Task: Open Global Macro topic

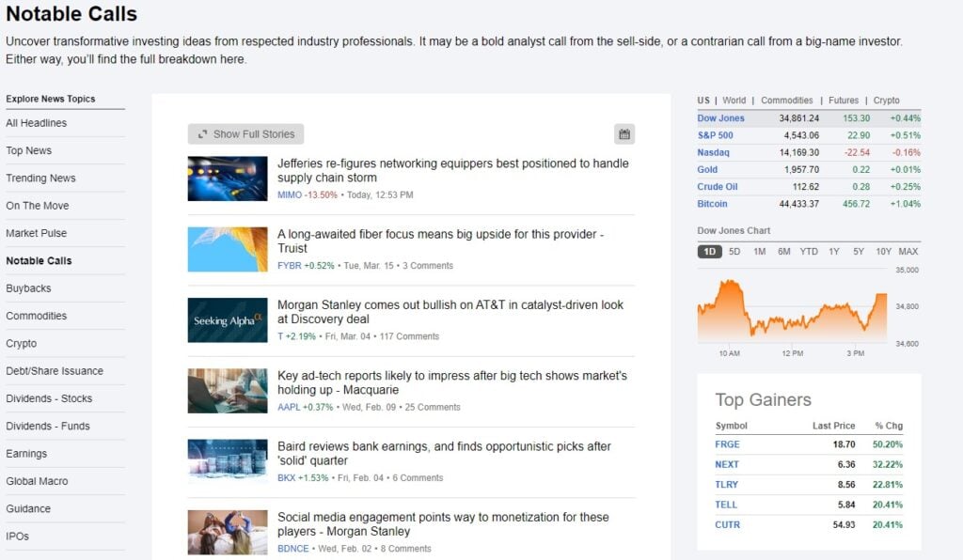Action: [37, 481]
